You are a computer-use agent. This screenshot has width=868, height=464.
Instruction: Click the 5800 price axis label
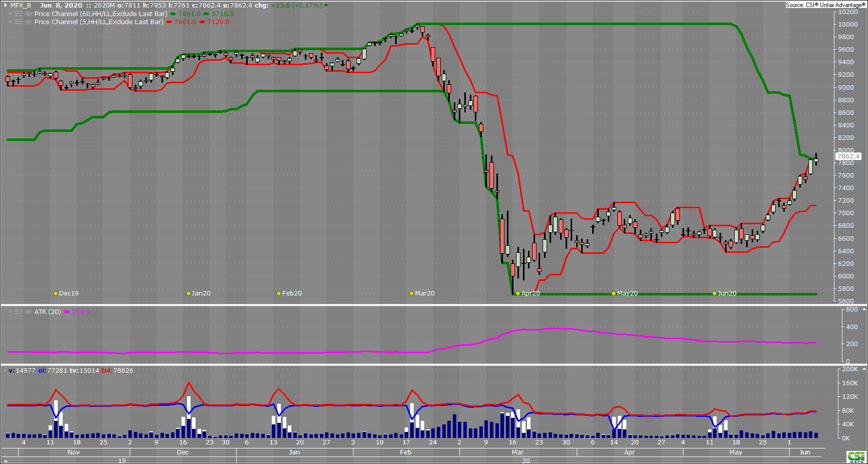(x=846, y=289)
